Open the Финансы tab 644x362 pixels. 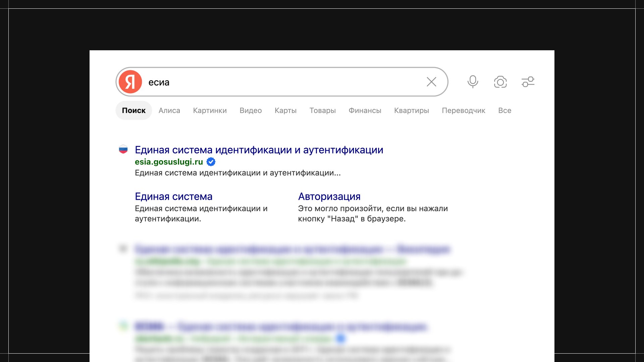click(365, 110)
